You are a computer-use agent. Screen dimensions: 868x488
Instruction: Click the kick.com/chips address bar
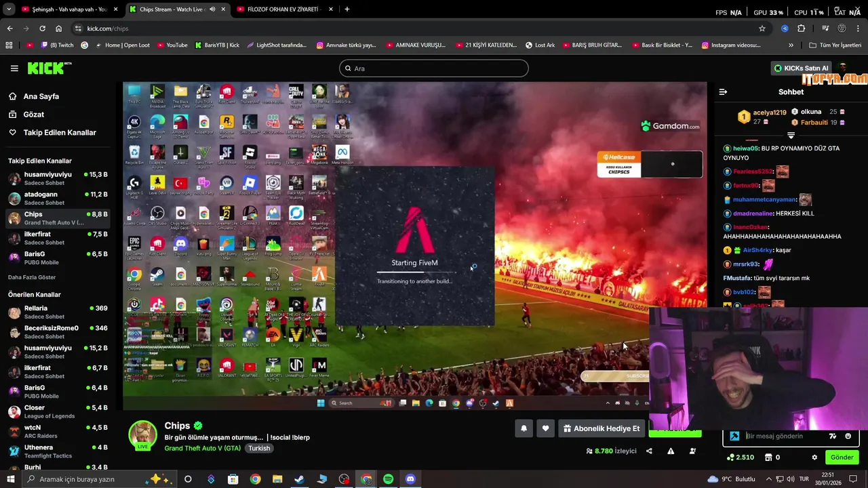pos(414,28)
